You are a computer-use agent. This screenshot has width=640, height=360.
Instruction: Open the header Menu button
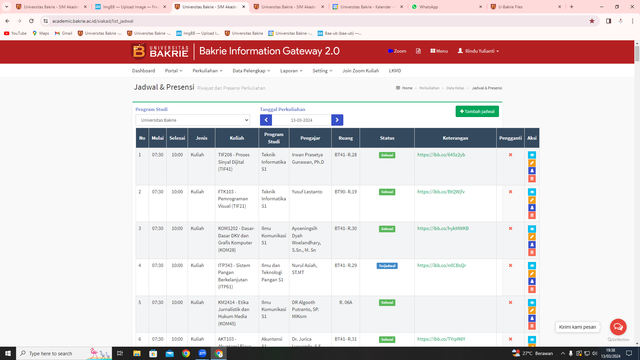[439, 51]
